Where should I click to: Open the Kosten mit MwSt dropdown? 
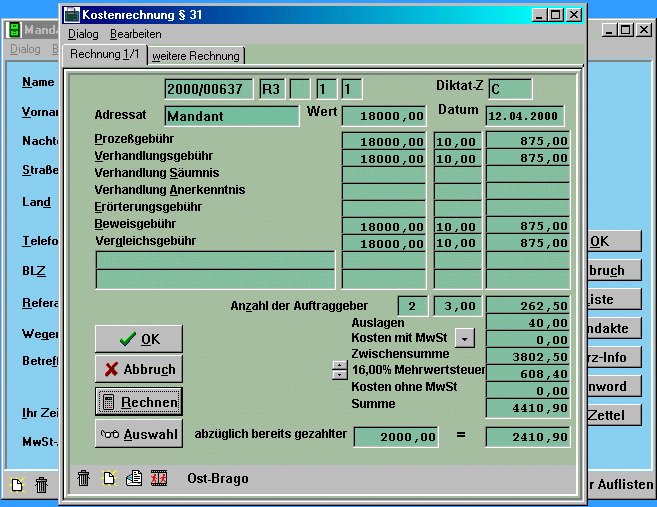click(x=464, y=338)
